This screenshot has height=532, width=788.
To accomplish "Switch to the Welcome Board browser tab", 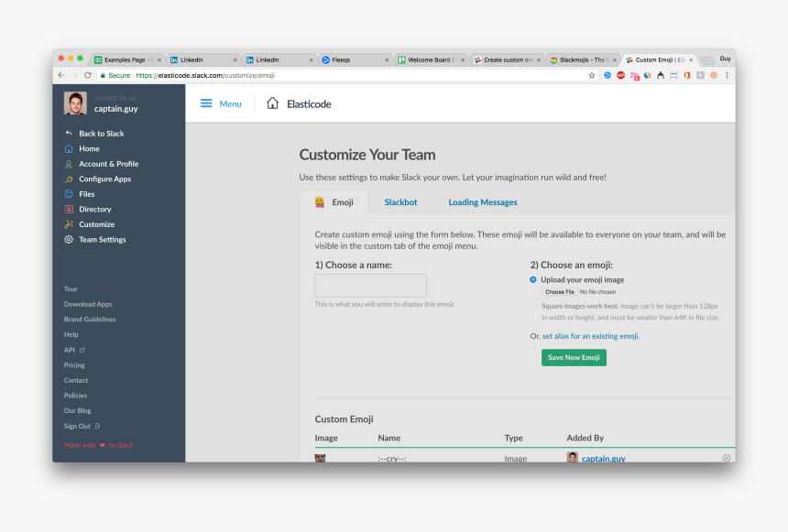I will (x=431, y=60).
